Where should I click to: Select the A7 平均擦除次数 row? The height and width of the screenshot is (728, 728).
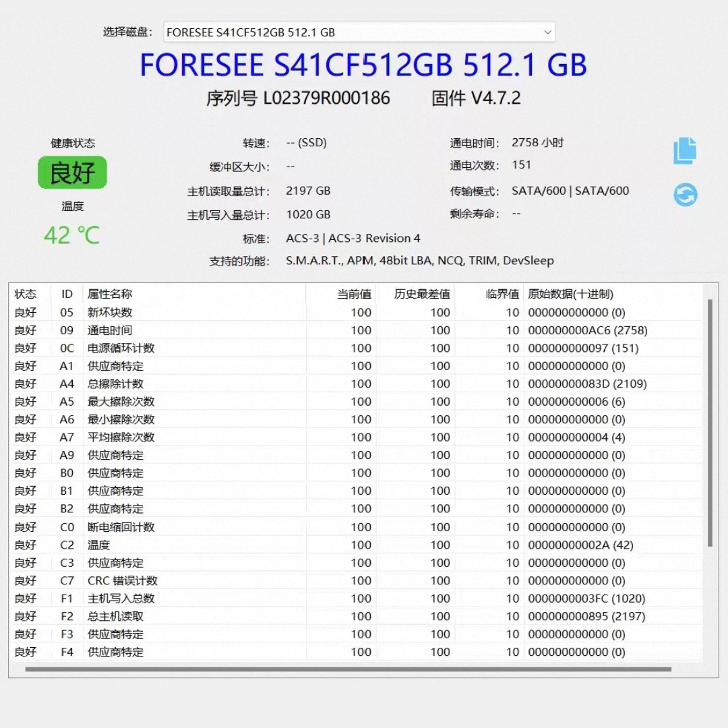click(356, 437)
